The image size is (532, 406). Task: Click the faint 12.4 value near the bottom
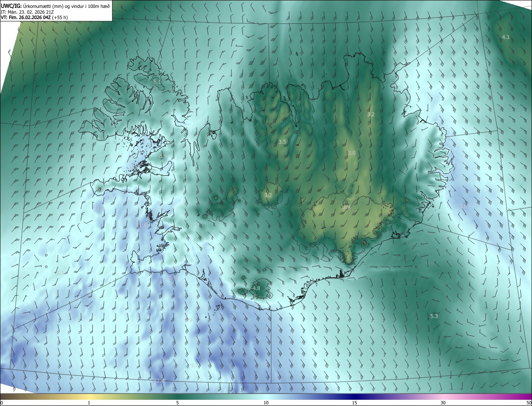tap(159, 381)
